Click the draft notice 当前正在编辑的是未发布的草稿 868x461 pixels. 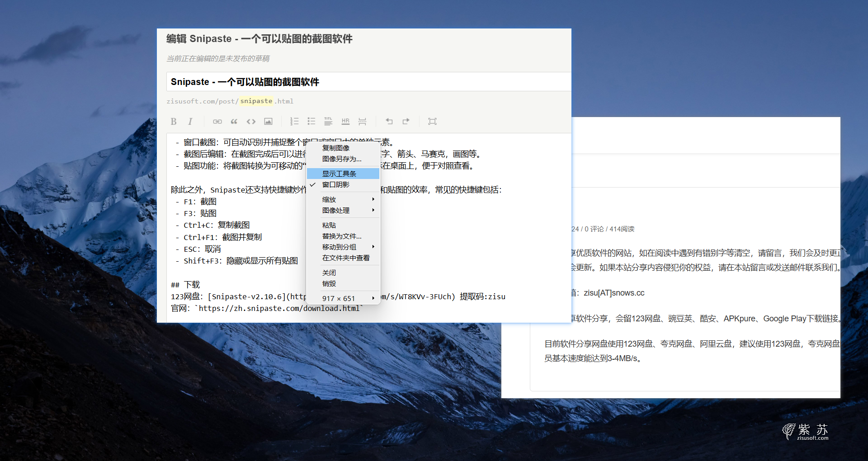pyautogui.click(x=218, y=58)
